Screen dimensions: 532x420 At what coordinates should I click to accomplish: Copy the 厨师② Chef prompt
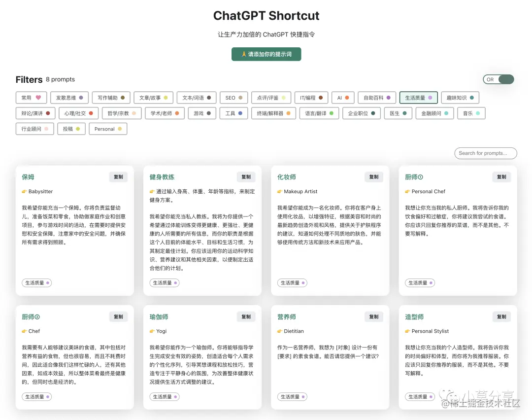(x=118, y=317)
